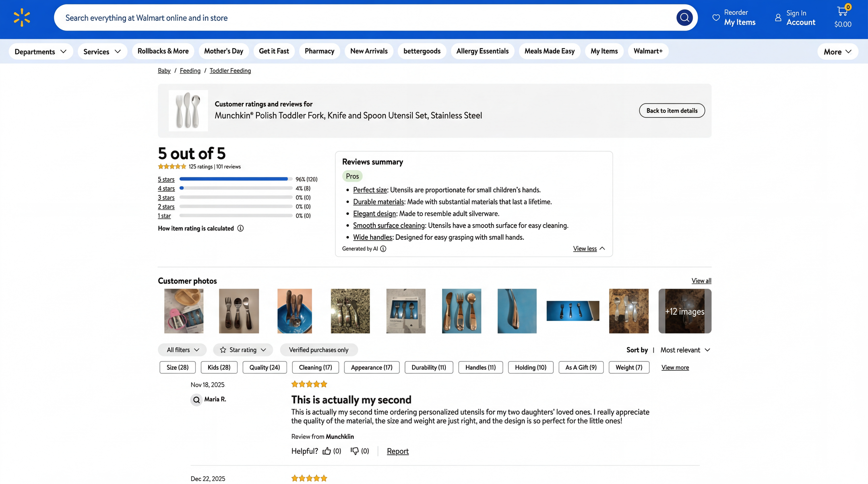Toggle Verified purchases only filter
The width and height of the screenshot is (868, 484).
[x=318, y=350]
